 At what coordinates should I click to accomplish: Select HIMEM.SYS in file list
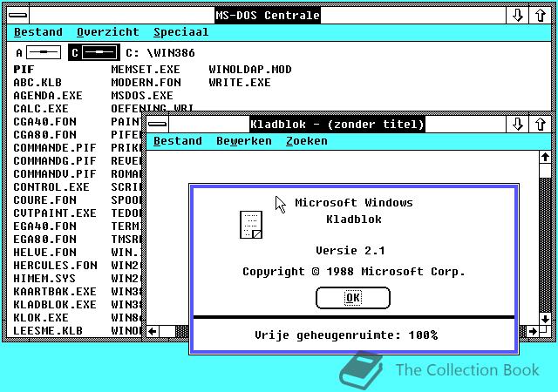[x=44, y=279]
